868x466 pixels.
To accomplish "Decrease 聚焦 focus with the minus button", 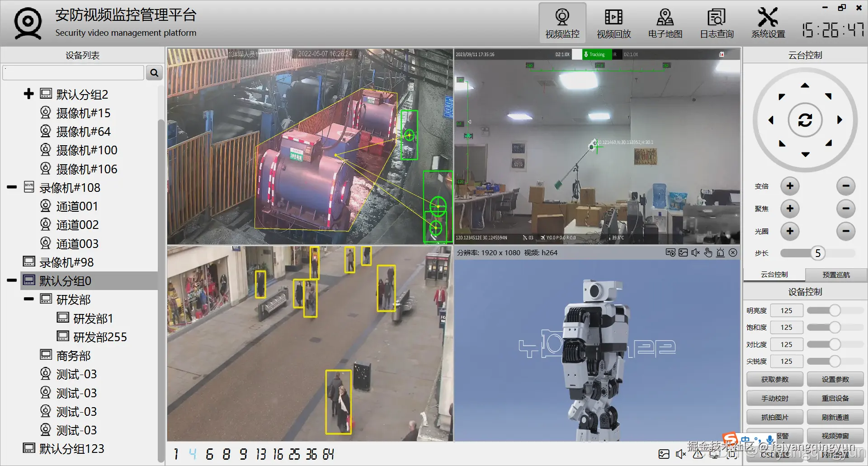I will pos(846,209).
